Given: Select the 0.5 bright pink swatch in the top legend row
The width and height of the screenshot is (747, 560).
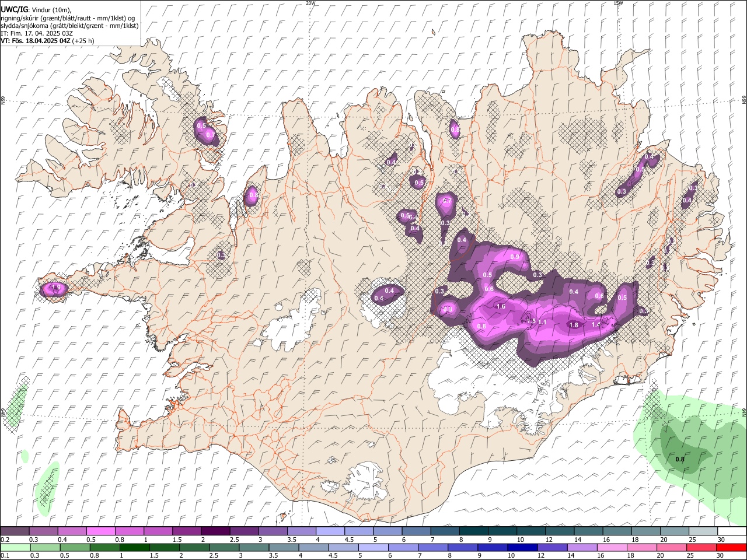Looking at the screenshot, I should tap(100, 531).
